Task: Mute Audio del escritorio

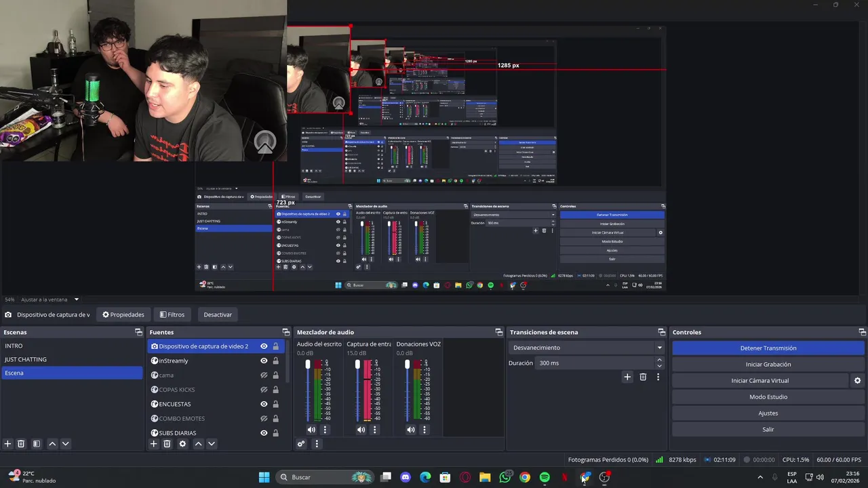Action: click(x=311, y=430)
